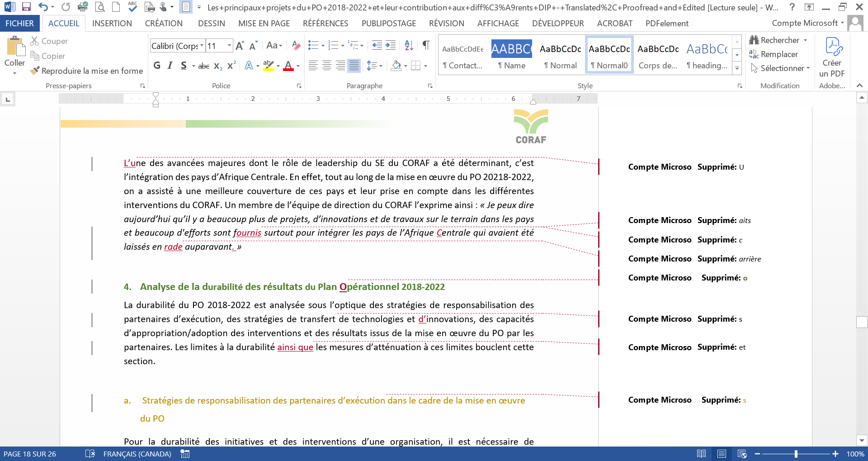Switch to the INSERTION tab

point(112,24)
